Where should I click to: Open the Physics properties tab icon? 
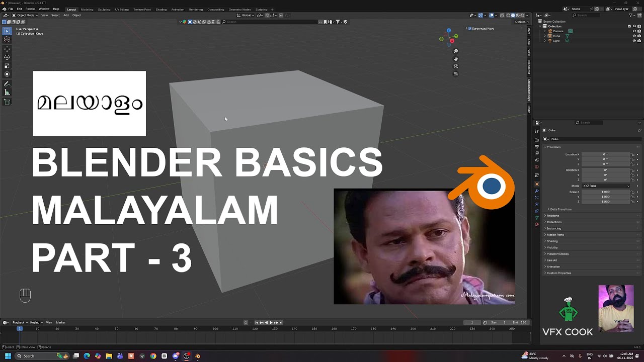(537, 205)
